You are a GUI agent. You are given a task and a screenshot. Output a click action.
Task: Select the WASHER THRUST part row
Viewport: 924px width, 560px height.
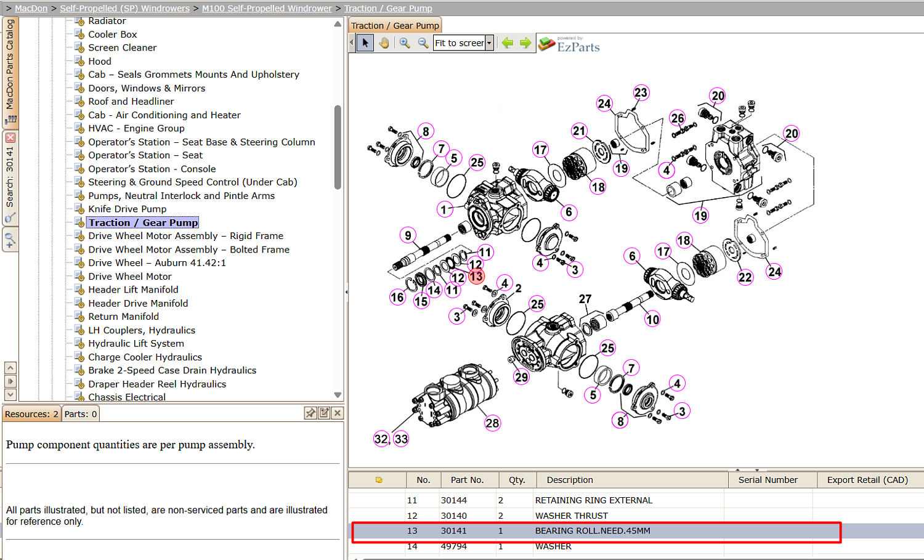point(636,516)
